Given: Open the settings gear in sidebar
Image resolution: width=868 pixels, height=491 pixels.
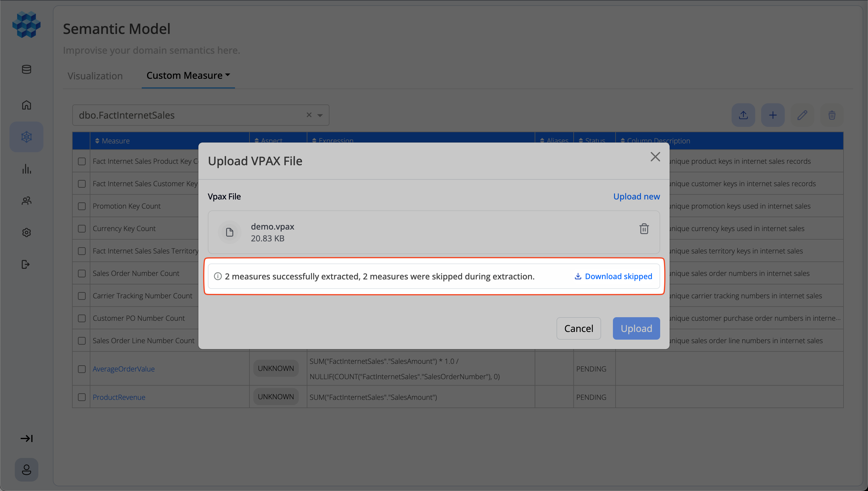Looking at the screenshot, I should pos(26,232).
